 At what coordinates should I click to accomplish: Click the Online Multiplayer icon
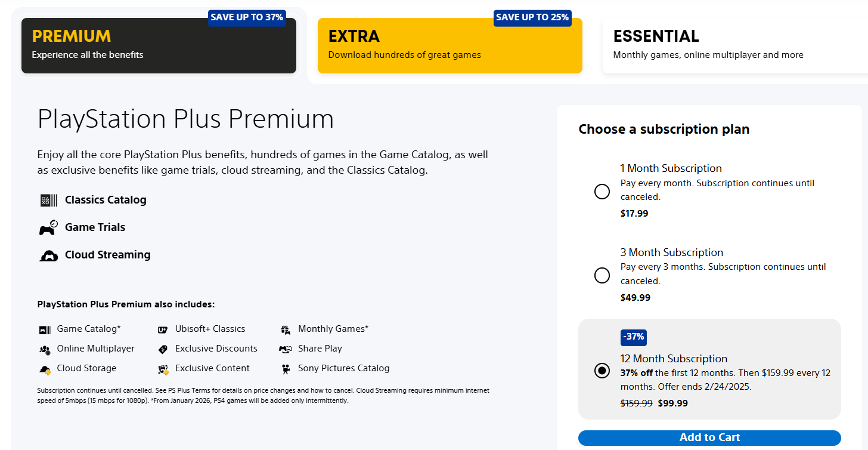(x=45, y=349)
